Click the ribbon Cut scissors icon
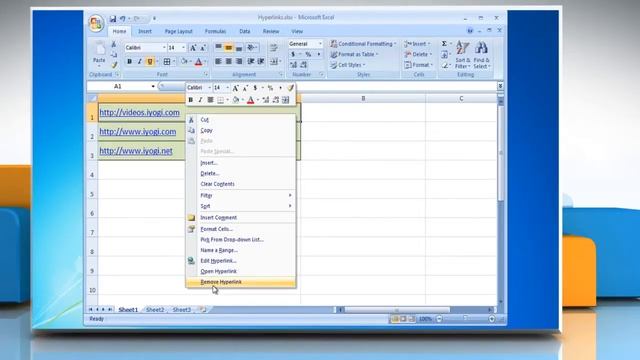 click(114, 44)
